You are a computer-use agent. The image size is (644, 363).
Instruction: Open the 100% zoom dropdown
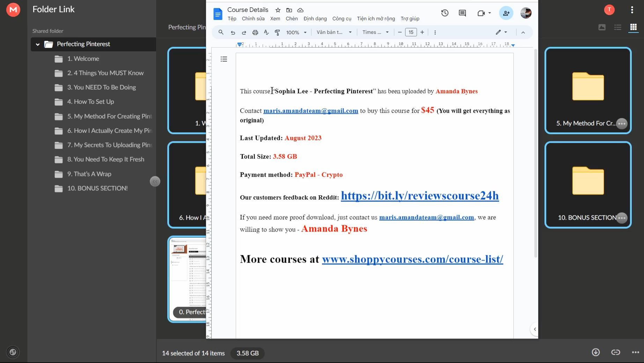click(296, 32)
